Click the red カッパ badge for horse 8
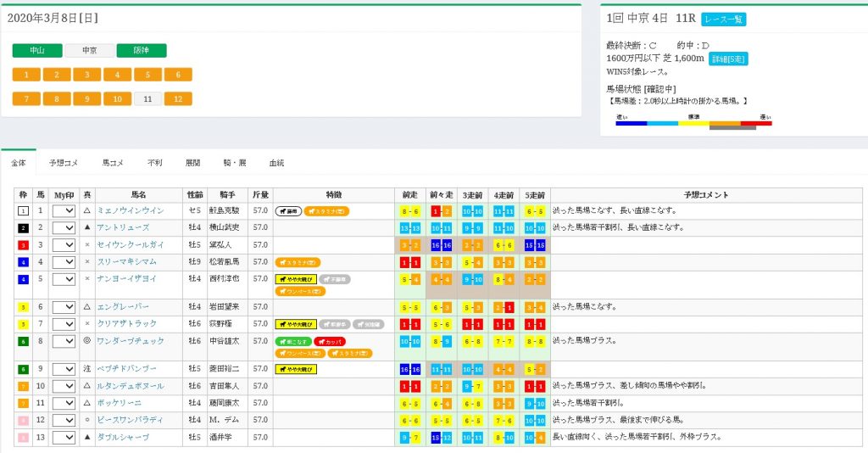Image resolution: width=868 pixels, height=453 pixels. [x=330, y=341]
